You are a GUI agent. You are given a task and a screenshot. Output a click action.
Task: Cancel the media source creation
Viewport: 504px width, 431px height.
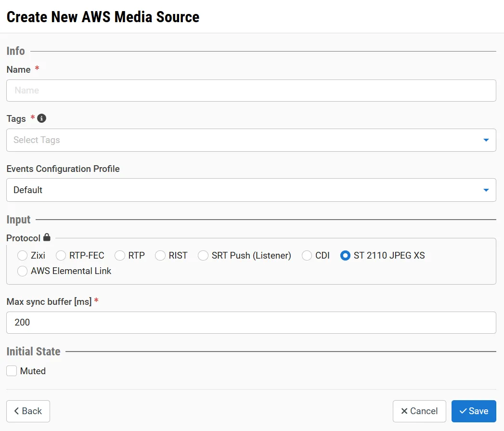[x=419, y=411]
